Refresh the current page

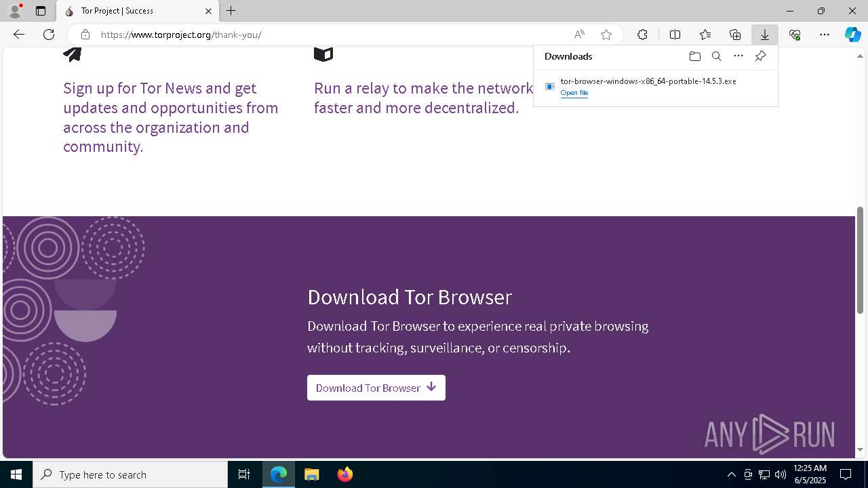pyautogui.click(x=49, y=35)
